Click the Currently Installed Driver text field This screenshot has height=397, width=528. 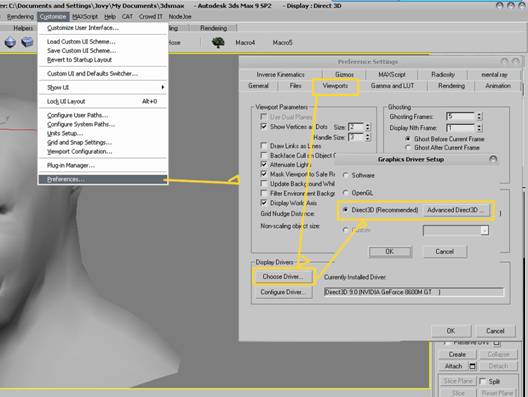pos(414,292)
